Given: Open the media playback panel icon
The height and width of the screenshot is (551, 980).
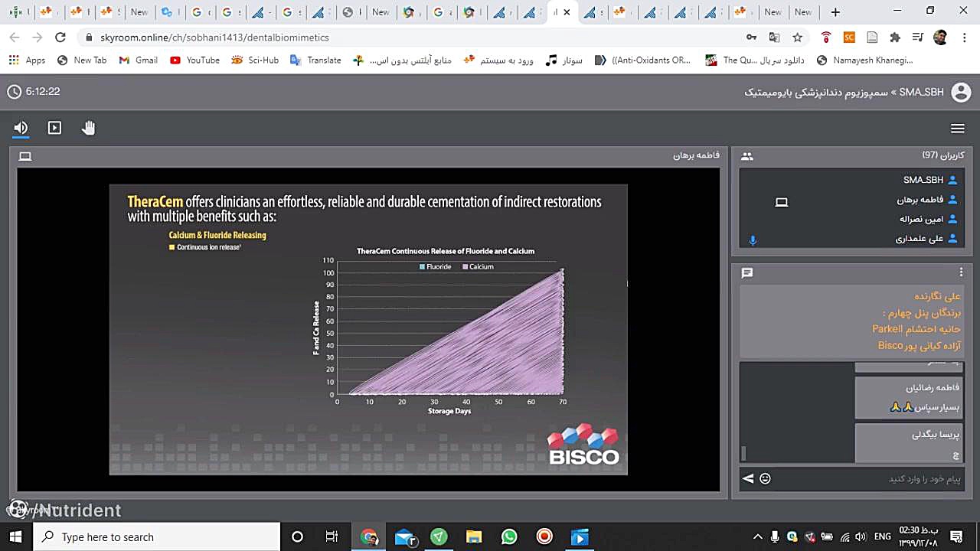Looking at the screenshot, I should (x=54, y=128).
